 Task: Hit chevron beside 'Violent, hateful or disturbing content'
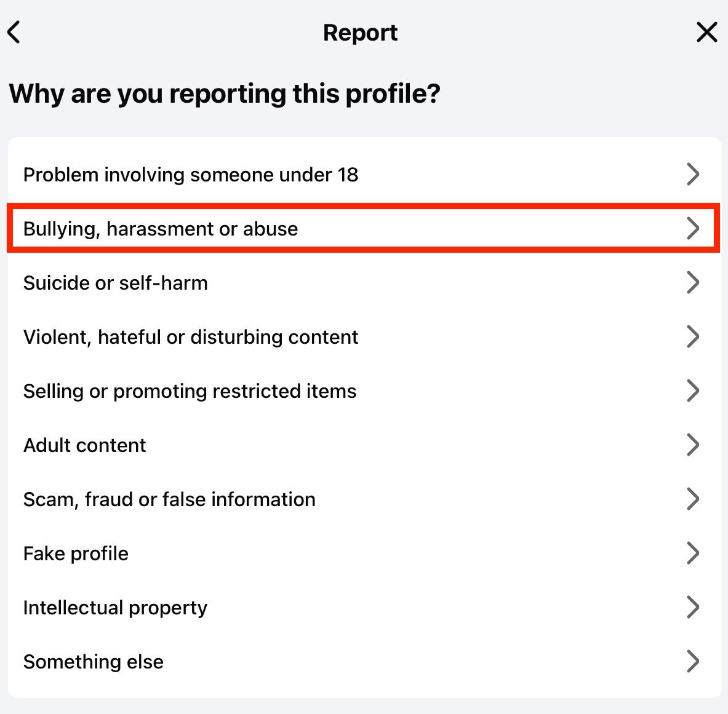[693, 337]
